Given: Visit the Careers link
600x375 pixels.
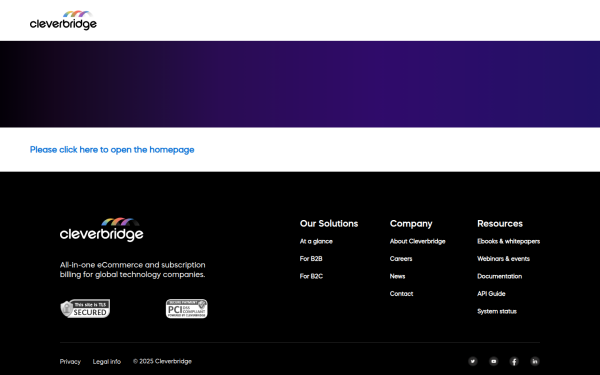Looking at the screenshot, I should point(401,259).
